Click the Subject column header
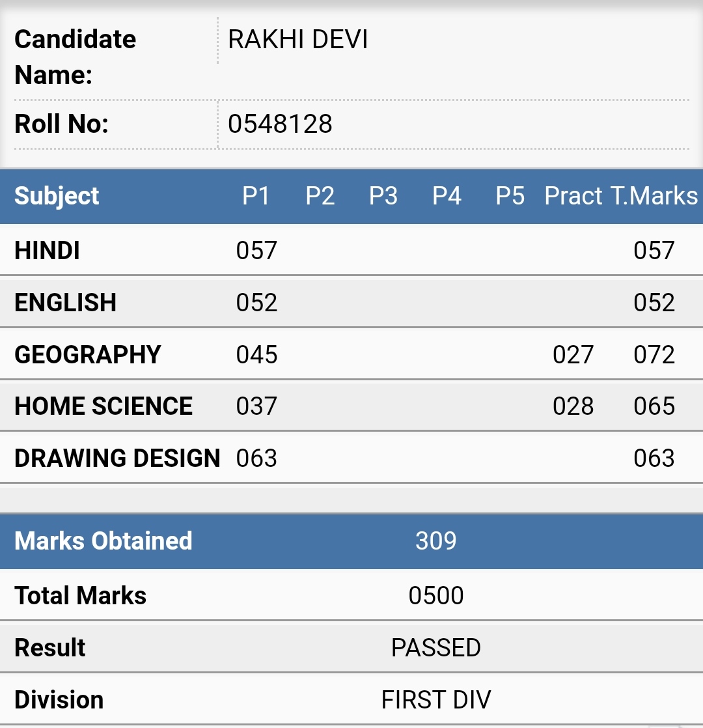 (x=57, y=196)
